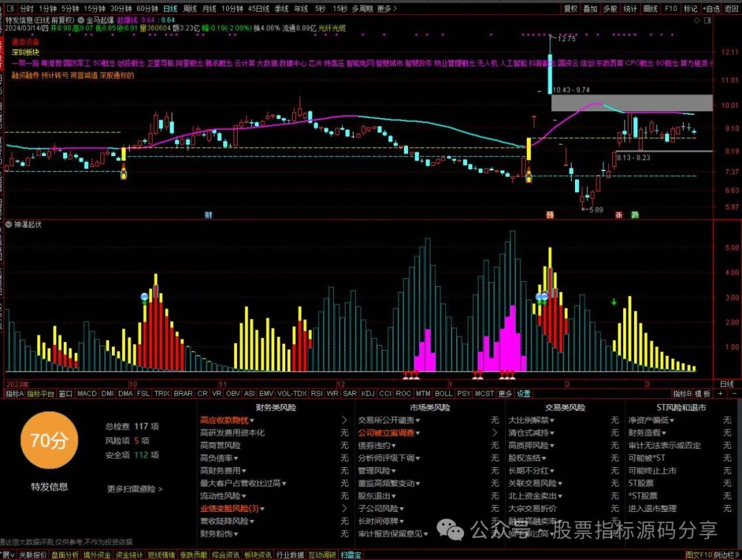Screen dimensions: 742x560
Task: Click the 模板 template button
Action: click(x=704, y=393)
